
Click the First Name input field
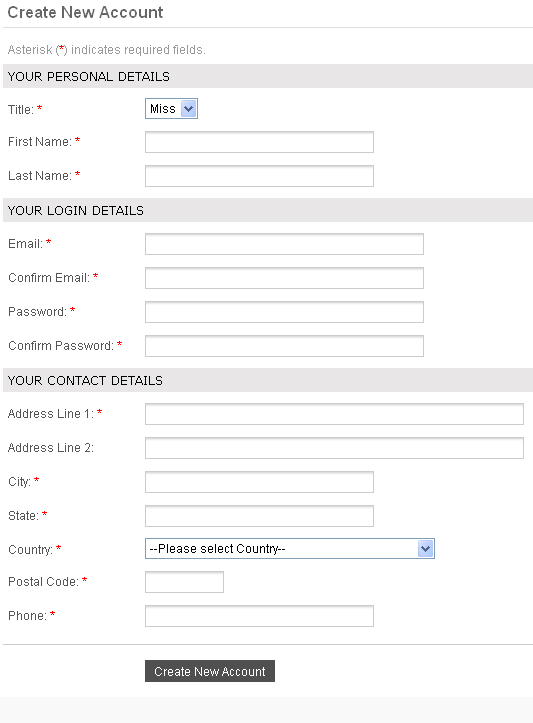point(259,142)
